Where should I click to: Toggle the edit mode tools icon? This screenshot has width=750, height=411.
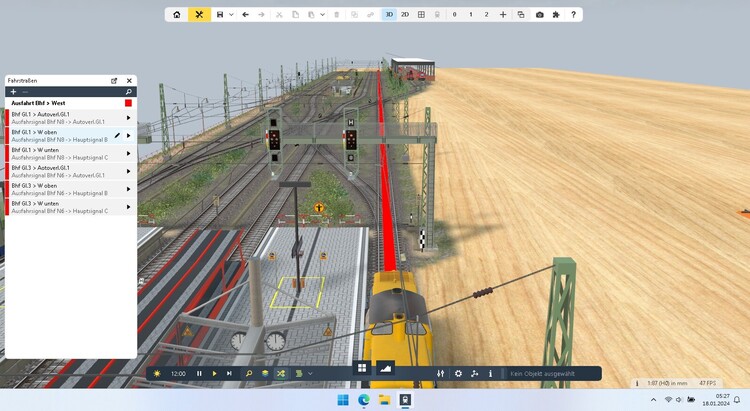pyautogui.click(x=199, y=15)
